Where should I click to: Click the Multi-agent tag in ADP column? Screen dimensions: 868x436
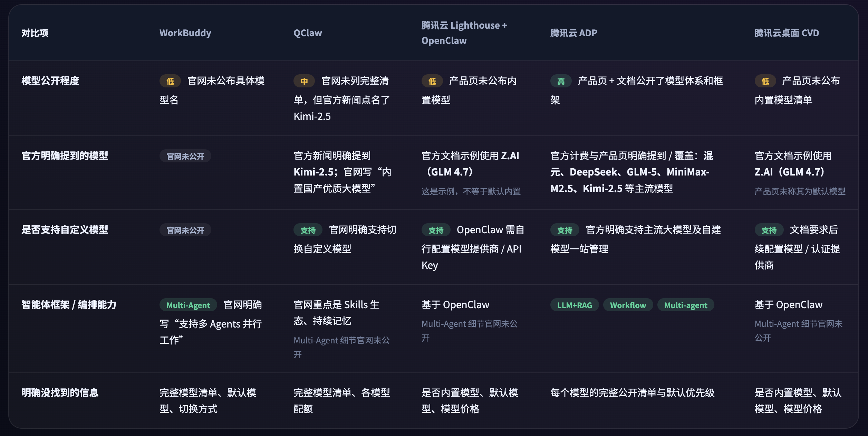[685, 305]
